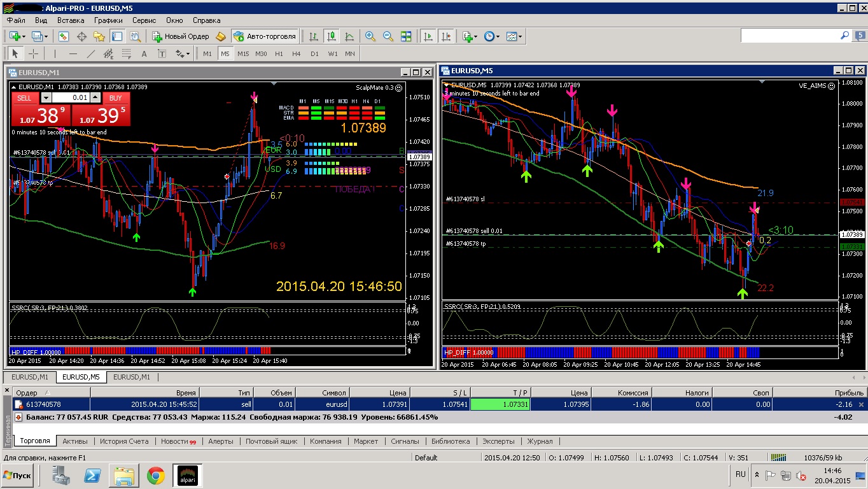Open the Новости tab
This screenshot has height=489, width=868.
[178, 441]
